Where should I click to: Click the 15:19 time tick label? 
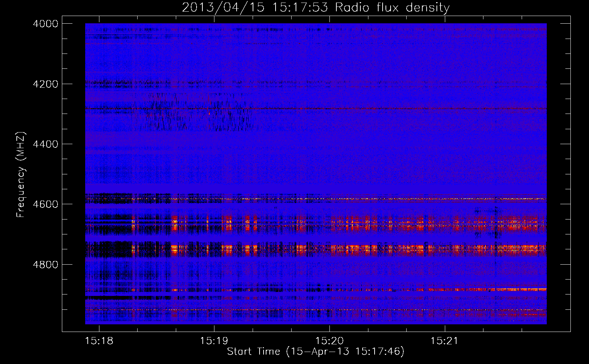point(214,341)
